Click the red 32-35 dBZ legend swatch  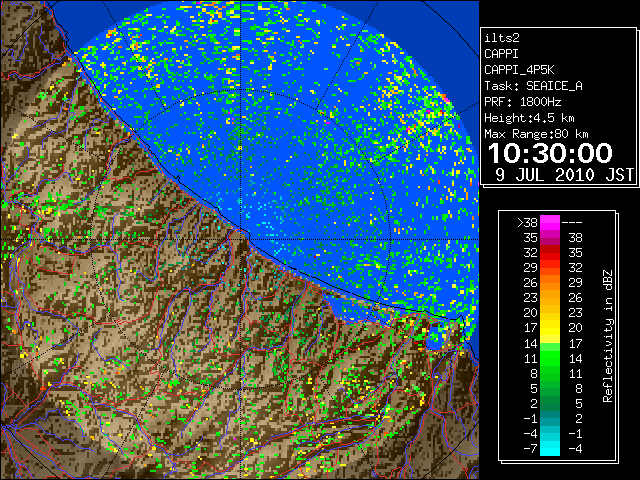[550, 252]
